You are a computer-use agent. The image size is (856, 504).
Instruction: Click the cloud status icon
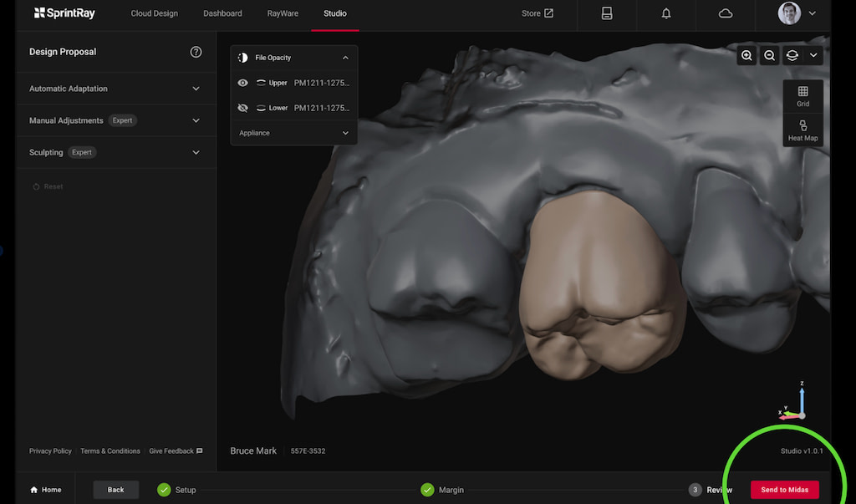coord(726,13)
